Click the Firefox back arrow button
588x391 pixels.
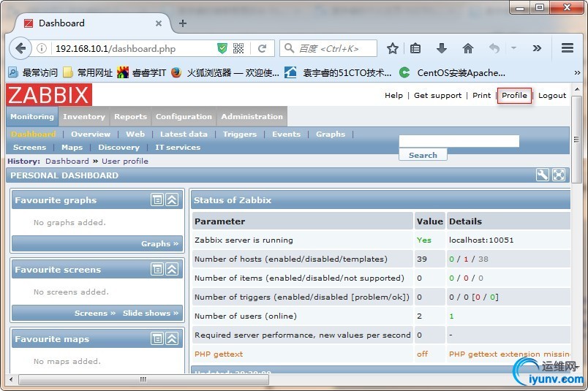(x=20, y=48)
